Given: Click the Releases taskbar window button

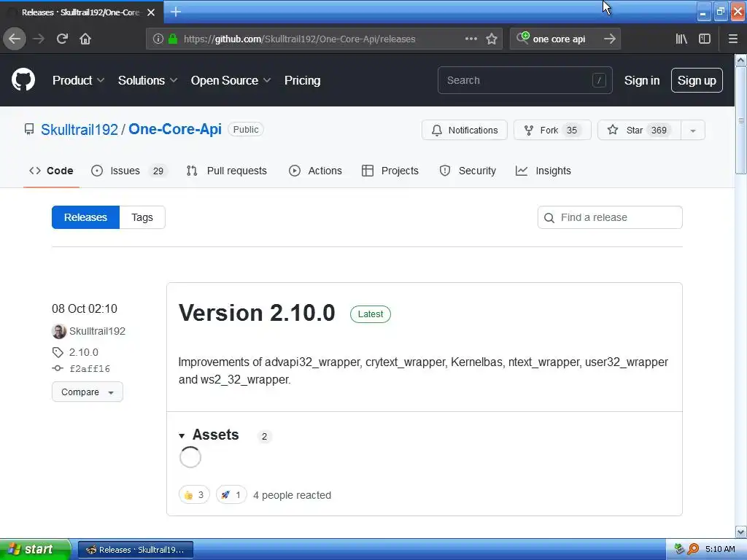Looking at the screenshot, I should point(136,550).
